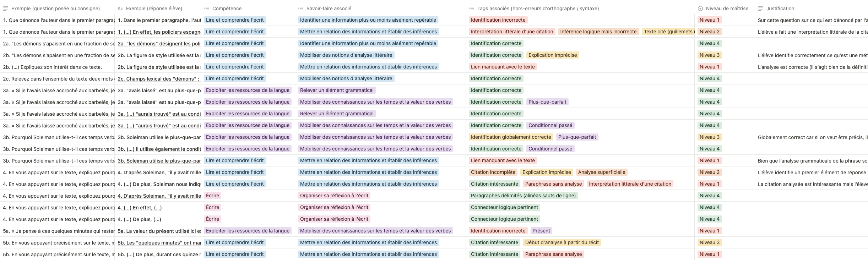Click the 'Analyse superficielle' tag

[x=602, y=172]
